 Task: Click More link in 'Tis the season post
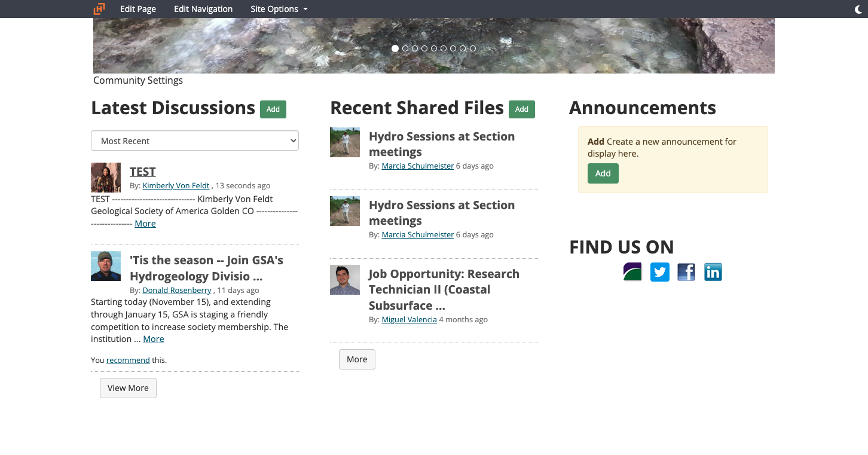click(x=154, y=339)
